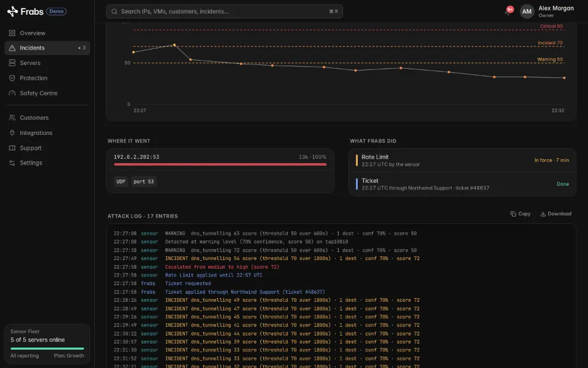This screenshot has width=588, height=368.
Task: Click the Integrations plug icon
Action: (12, 133)
